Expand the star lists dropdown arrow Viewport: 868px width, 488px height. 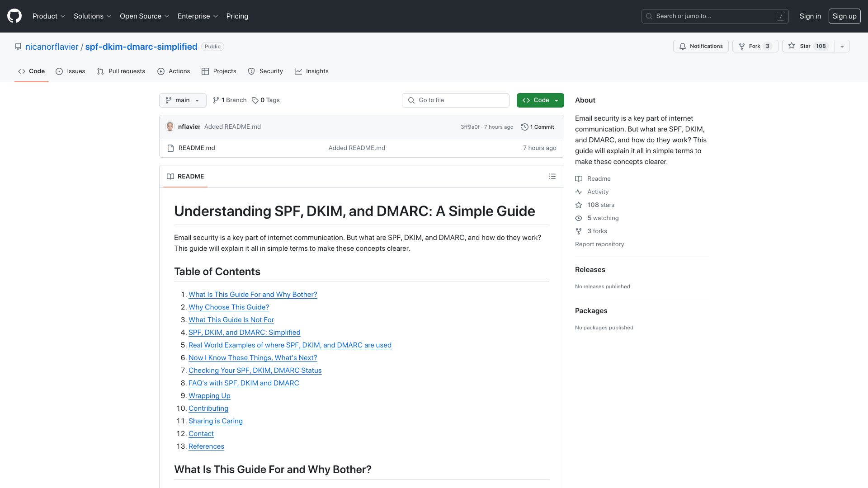[842, 46]
